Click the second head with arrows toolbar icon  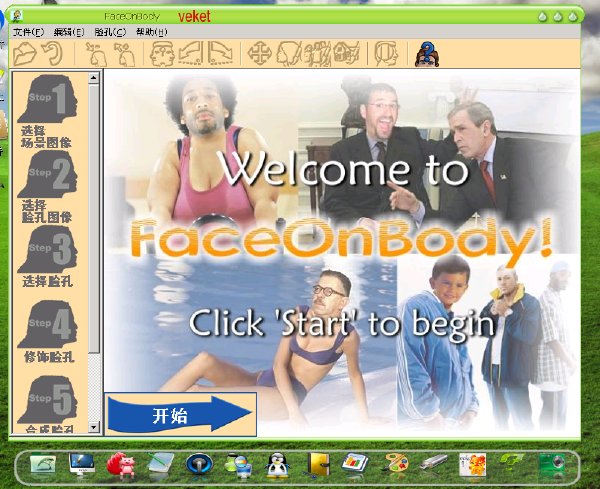click(124, 54)
